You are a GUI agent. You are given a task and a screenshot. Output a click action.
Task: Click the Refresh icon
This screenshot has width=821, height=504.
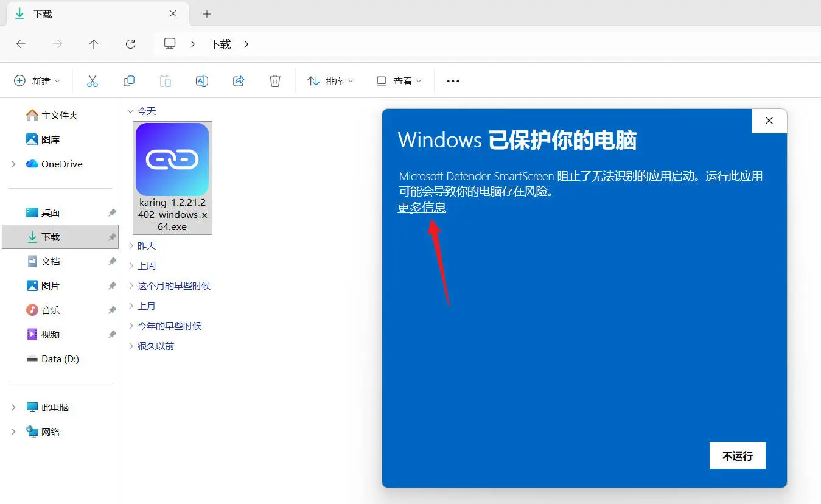[130, 44]
